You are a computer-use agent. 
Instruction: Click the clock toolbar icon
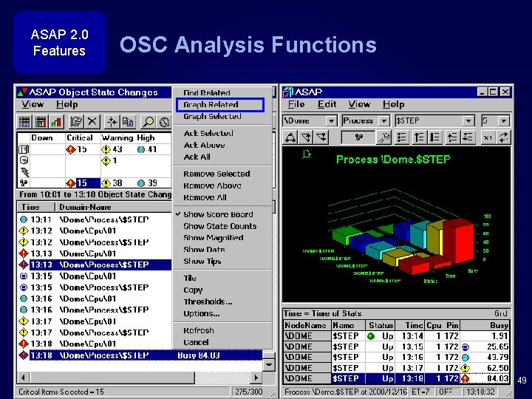pyautogui.click(x=164, y=121)
